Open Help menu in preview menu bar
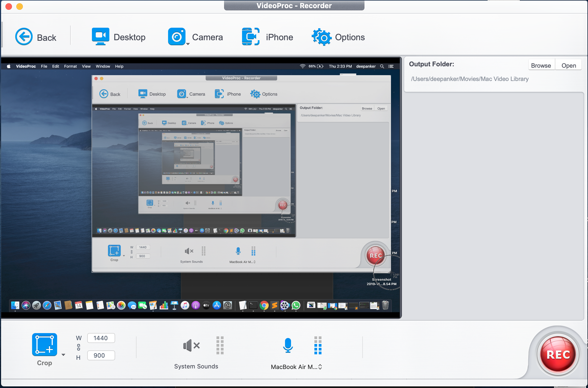The height and width of the screenshot is (388, 588). (x=119, y=66)
